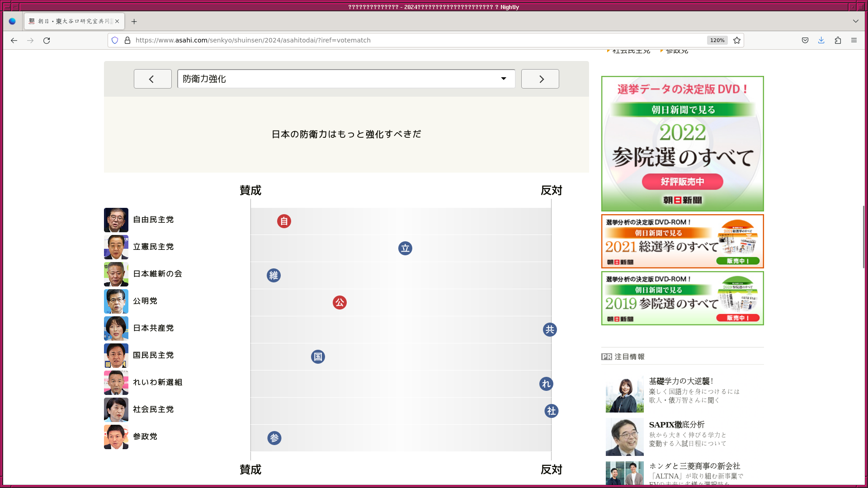Viewport: 868px width, 488px height.
Task: Open the Downloads panel icon
Action: [x=821, y=40]
